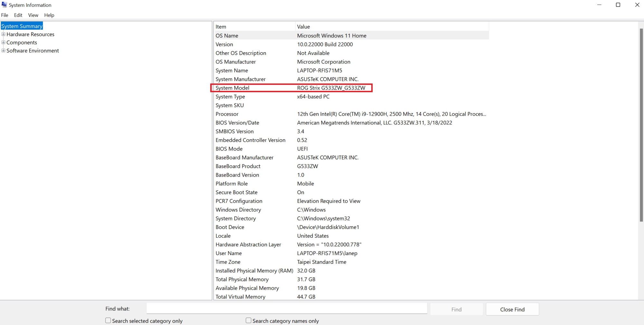Image resolution: width=644 pixels, height=325 pixels.
Task: Minimize the System Information window
Action: [599, 5]
